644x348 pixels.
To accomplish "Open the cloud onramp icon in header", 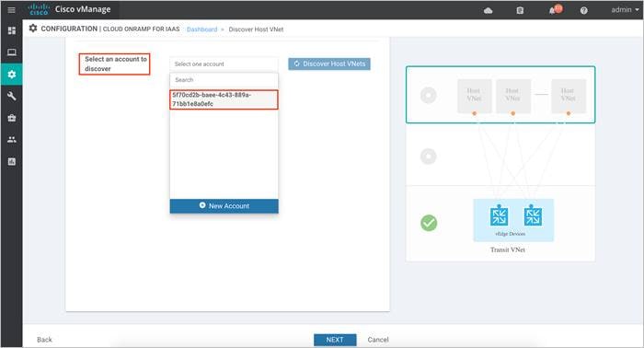I will coord(488,10).
